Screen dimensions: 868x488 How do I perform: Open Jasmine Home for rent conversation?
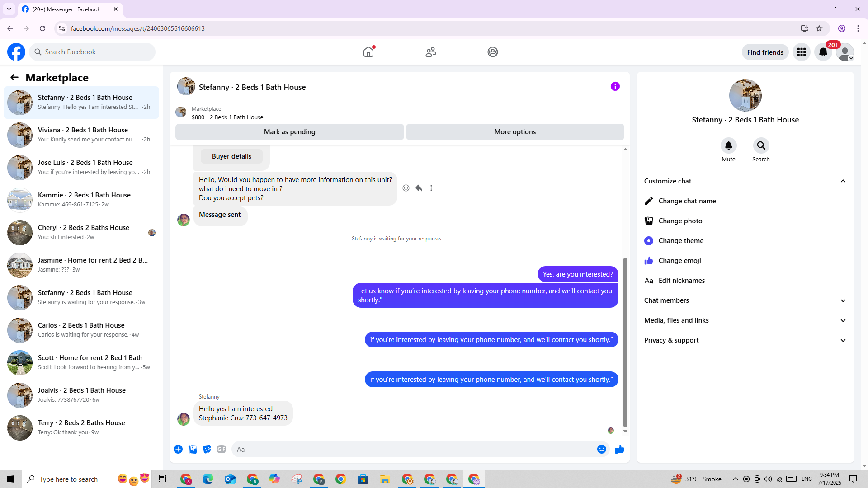coord(81,265)
